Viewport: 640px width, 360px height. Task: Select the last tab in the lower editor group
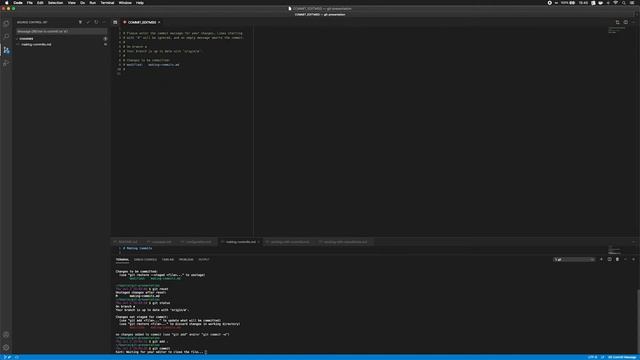click(345, 242)
